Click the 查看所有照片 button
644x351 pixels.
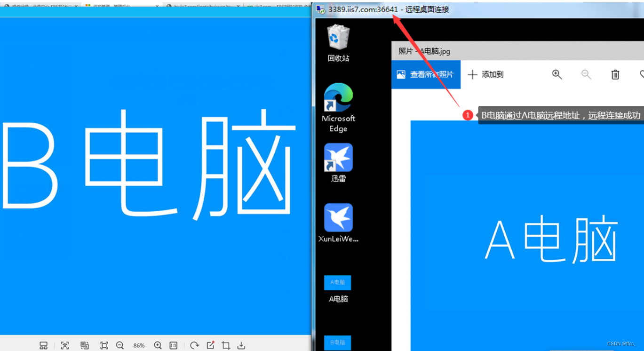click(x=426, y=74)
